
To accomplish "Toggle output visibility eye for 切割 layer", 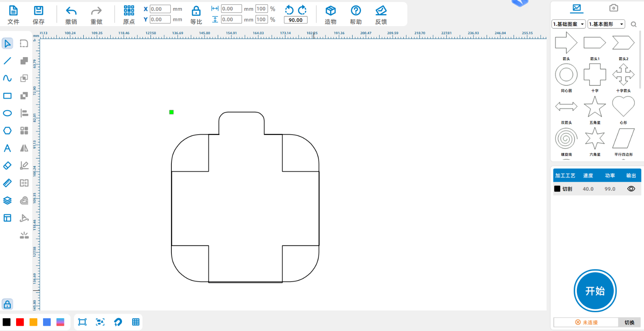I will coord(631,189).
